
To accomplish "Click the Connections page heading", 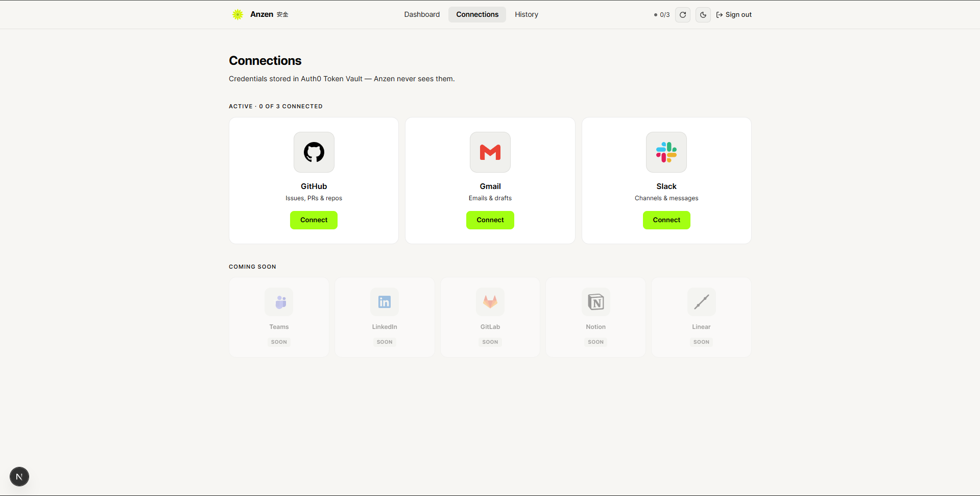I will click(x=265, y=61).
